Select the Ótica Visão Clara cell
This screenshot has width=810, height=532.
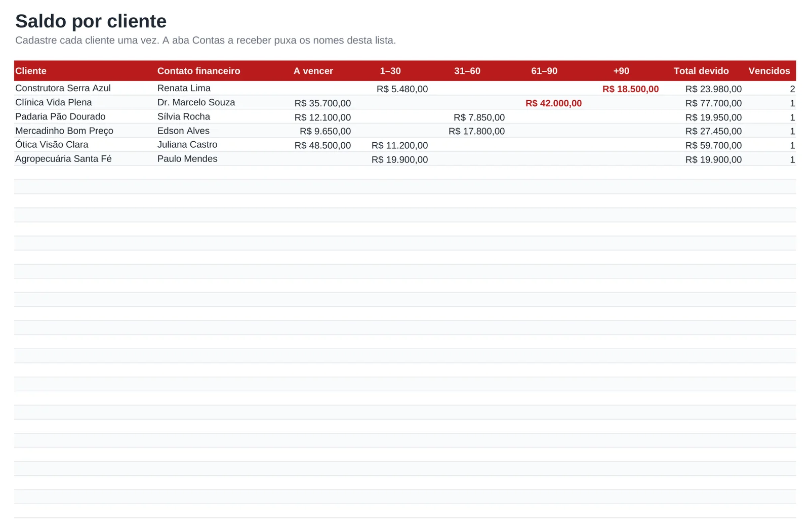point(52,144)
